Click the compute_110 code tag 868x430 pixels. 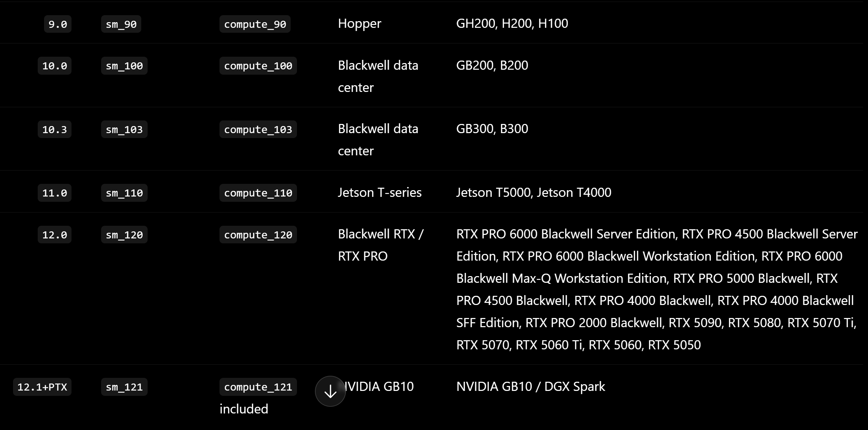tap(258, 193)
